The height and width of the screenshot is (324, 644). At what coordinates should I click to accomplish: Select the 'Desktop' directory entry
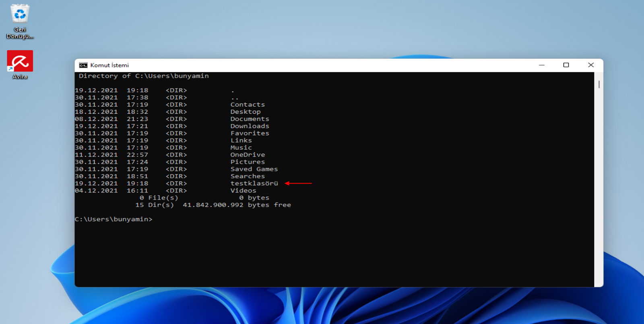point(246,112)
